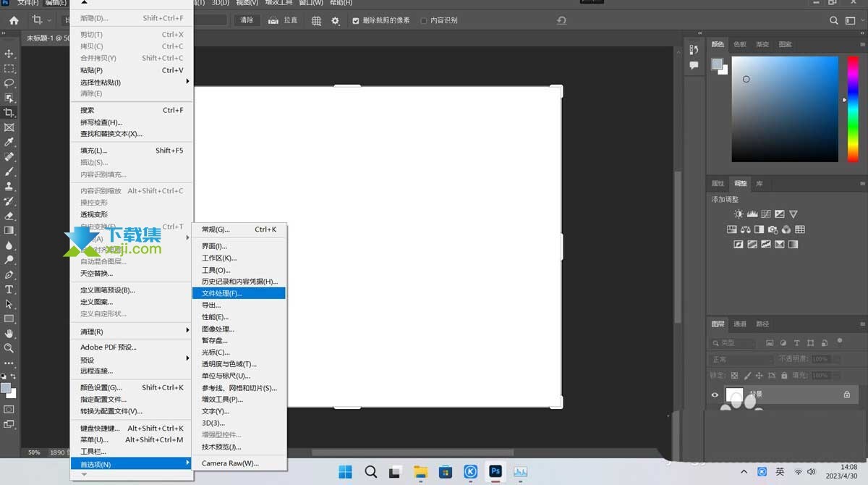868x485 pixels.
Task: Open 性能(E)... preferences
Action: (x=239, y=317)
